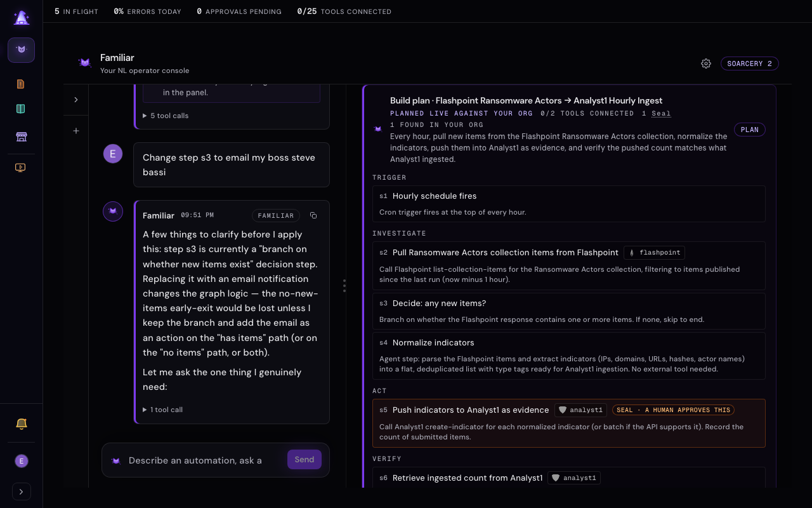
Task: Click the TRIGGER section label
Action: point(390,178)
